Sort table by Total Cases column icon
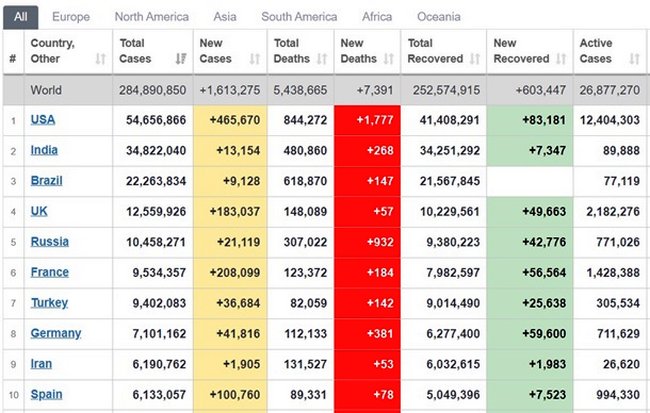 [182, 60]
